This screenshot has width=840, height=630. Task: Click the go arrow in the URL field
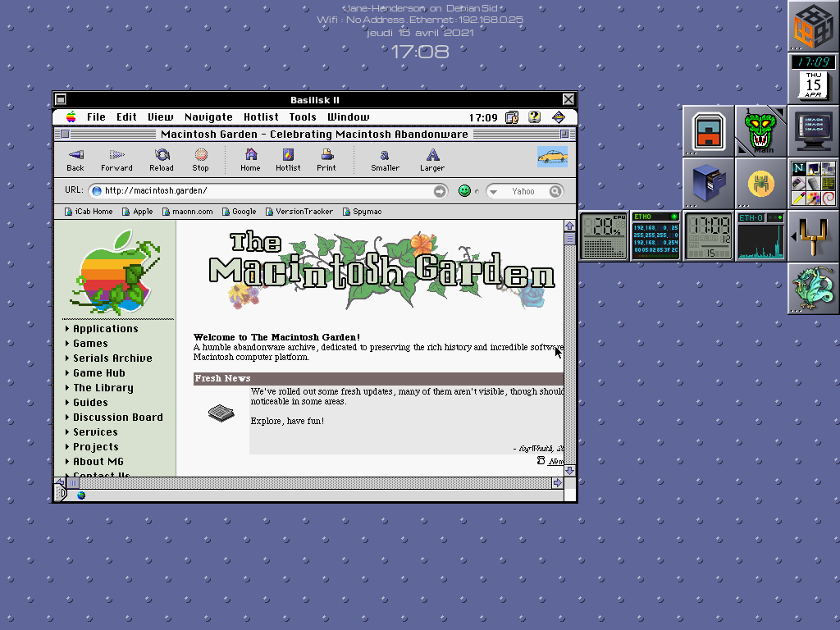tap(440, 191)
